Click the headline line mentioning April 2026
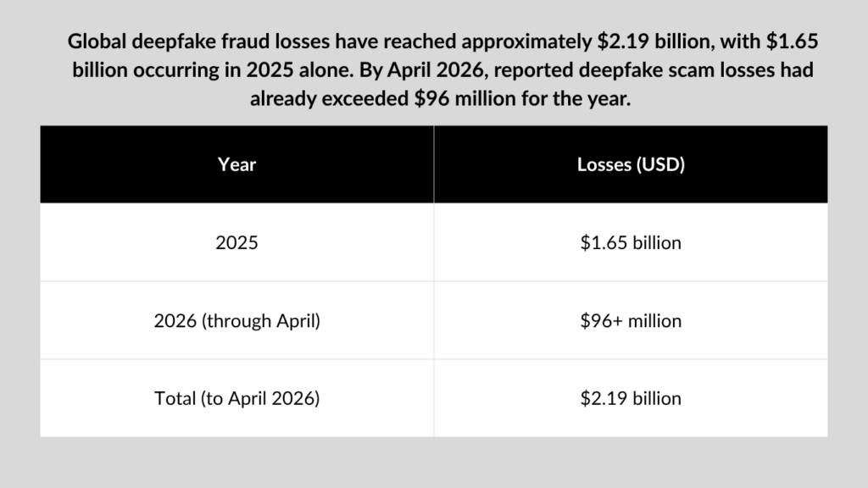The width and height of the screenshot is (868, 488). click(x=442, y=70)
